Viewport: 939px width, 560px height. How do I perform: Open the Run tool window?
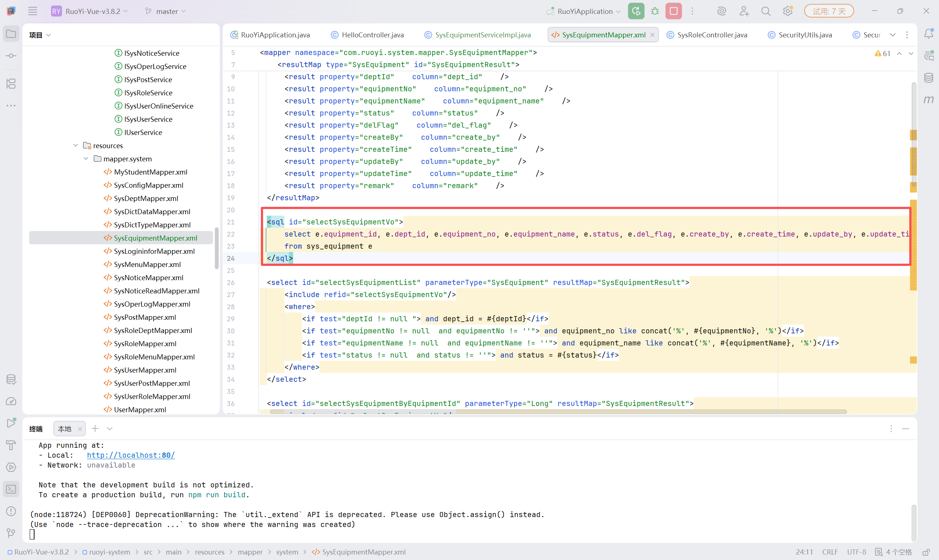click(x=11, y=423)
